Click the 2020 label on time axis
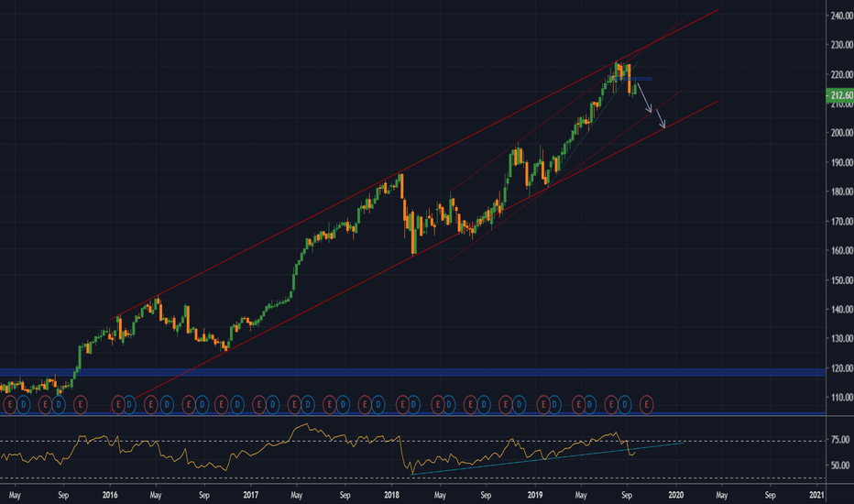Image resolution: width=854 pixels, height=504 pixels. click(x=676, y=495)
